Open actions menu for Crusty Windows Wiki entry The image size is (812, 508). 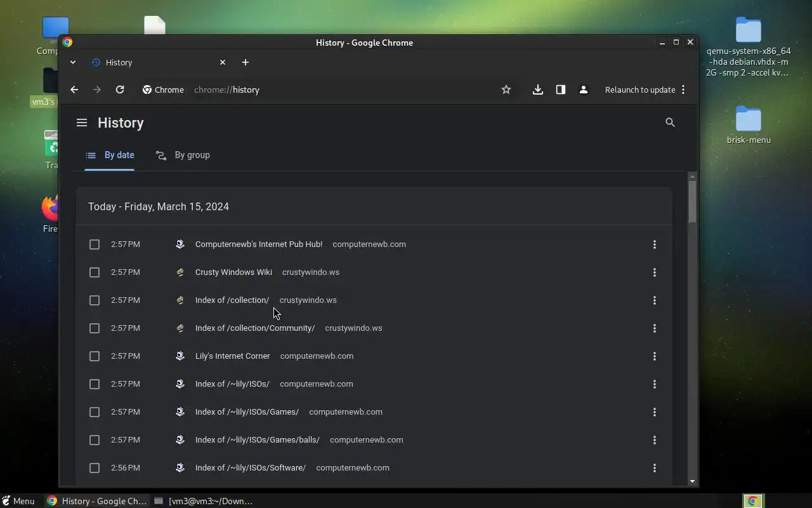pyautogui.click(x=655, y=272)
